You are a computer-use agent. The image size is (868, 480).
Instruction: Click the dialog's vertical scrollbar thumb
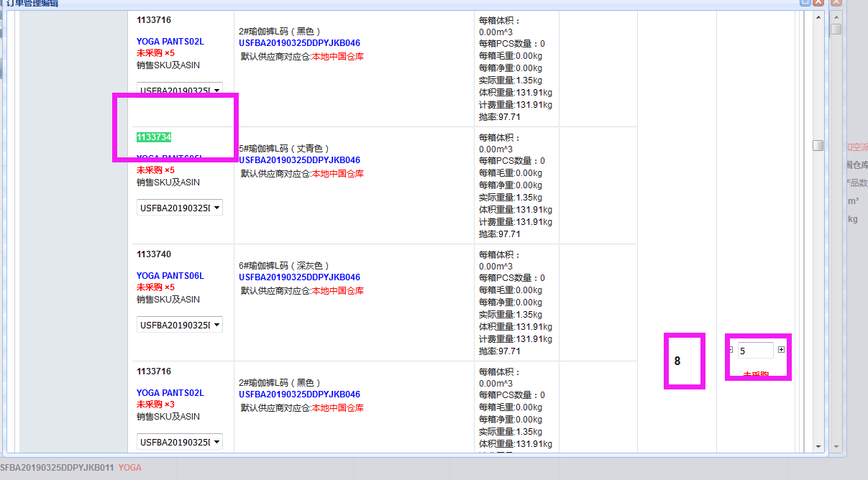[x=818, y=145]
